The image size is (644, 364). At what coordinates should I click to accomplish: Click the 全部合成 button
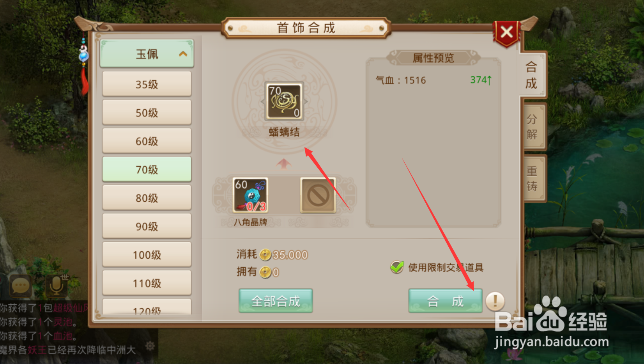click(x=276, y=301)
